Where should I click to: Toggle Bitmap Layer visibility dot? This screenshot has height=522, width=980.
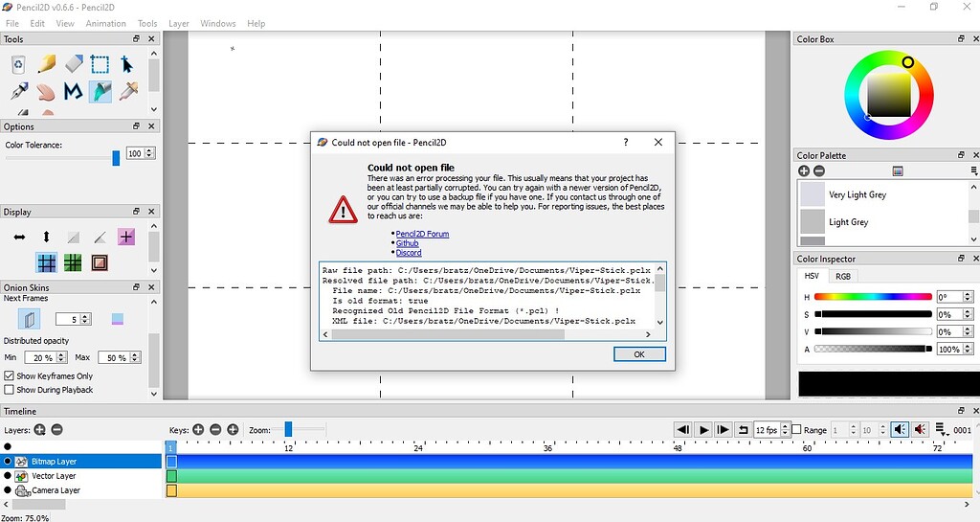[x=8, y=461]
